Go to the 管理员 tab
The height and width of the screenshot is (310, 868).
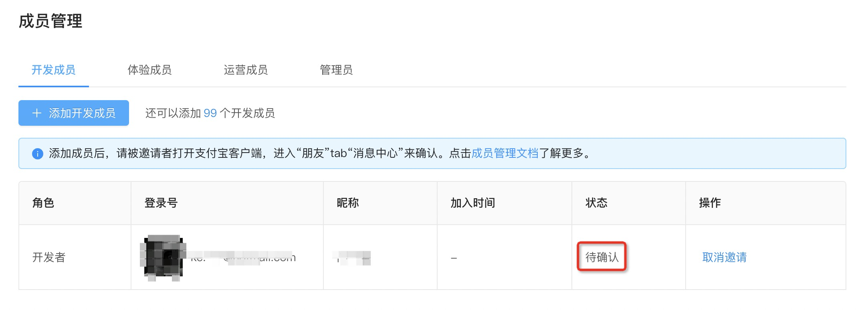coord(336,70)
